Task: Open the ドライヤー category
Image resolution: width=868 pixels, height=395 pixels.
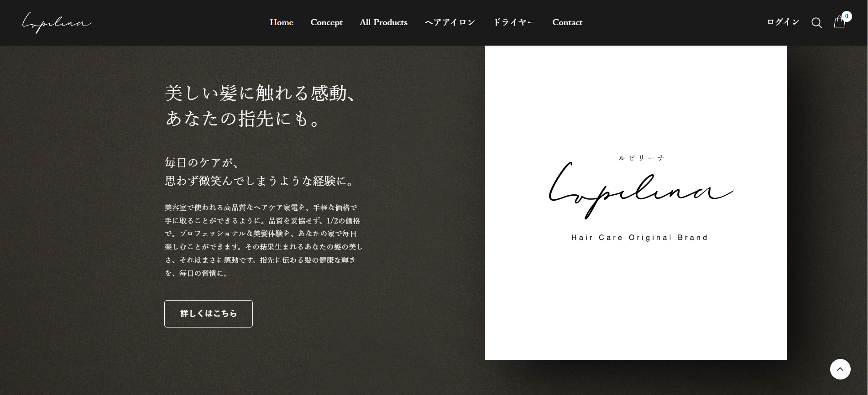Action: click(514, 22)
